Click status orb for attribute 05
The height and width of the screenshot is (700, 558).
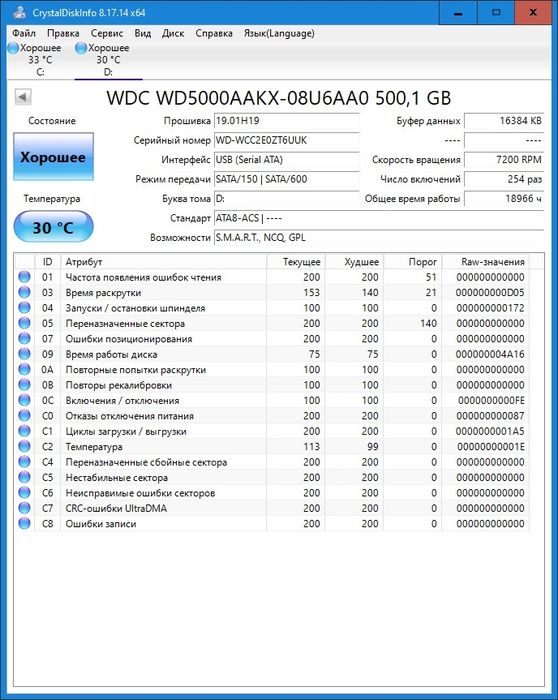[x=25, y=323]
